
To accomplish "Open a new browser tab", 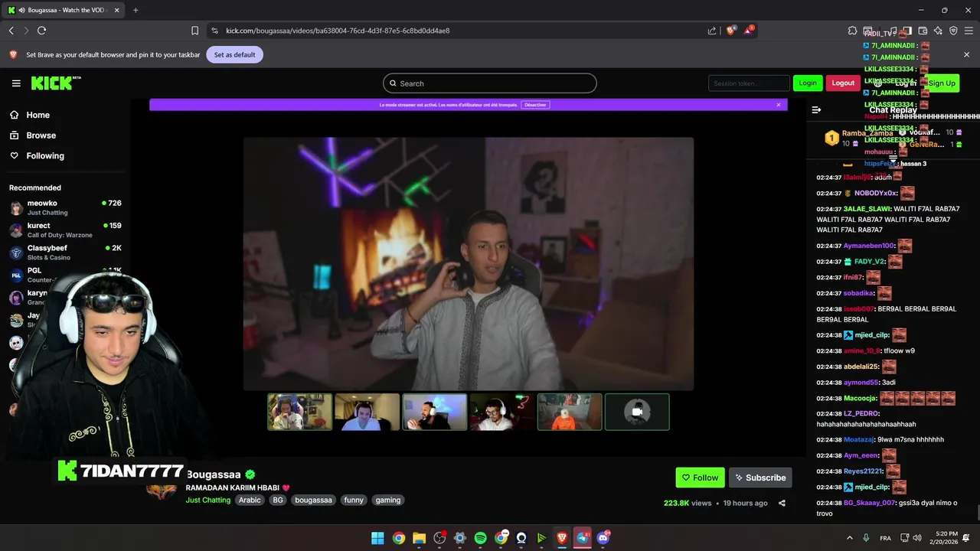I will coord(136,10).
